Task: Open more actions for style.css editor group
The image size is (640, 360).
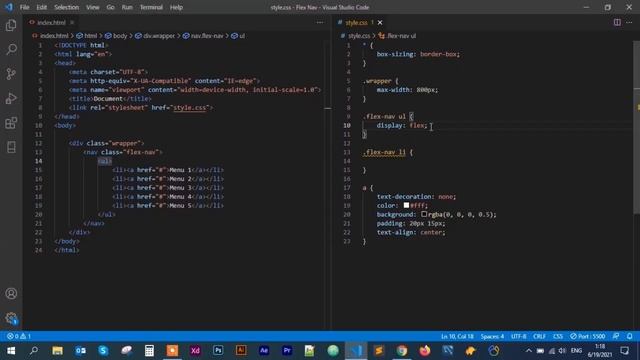Action: pyautogui.click(x=629, y=22)
